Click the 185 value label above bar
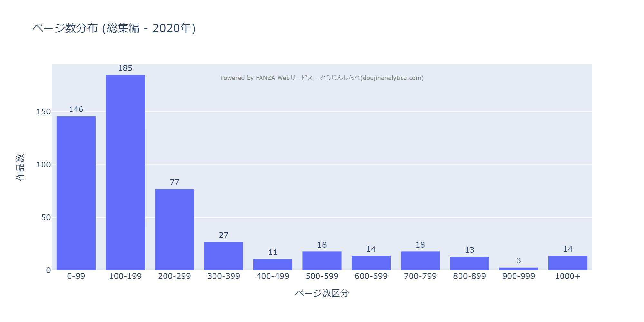This screenshot has height=322, width=644. coord(125,68)
